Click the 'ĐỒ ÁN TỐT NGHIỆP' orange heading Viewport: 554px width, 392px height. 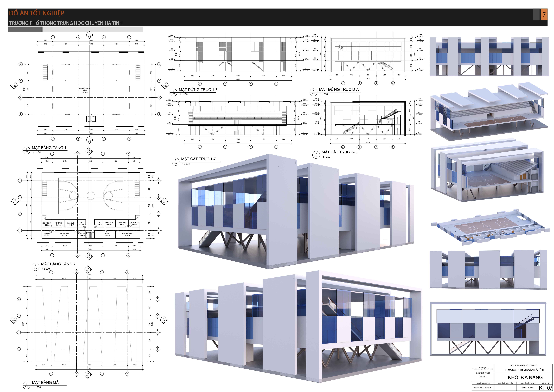pos(37,13)
